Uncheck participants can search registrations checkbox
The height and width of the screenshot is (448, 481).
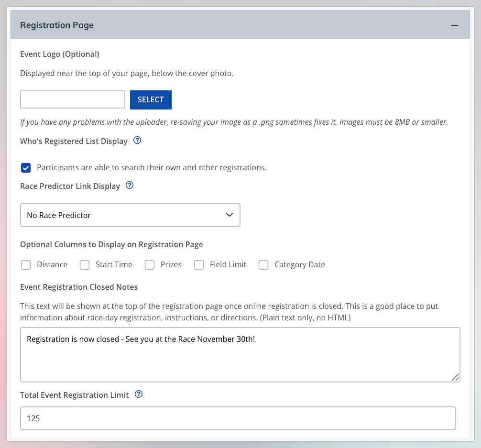point(26,168)
